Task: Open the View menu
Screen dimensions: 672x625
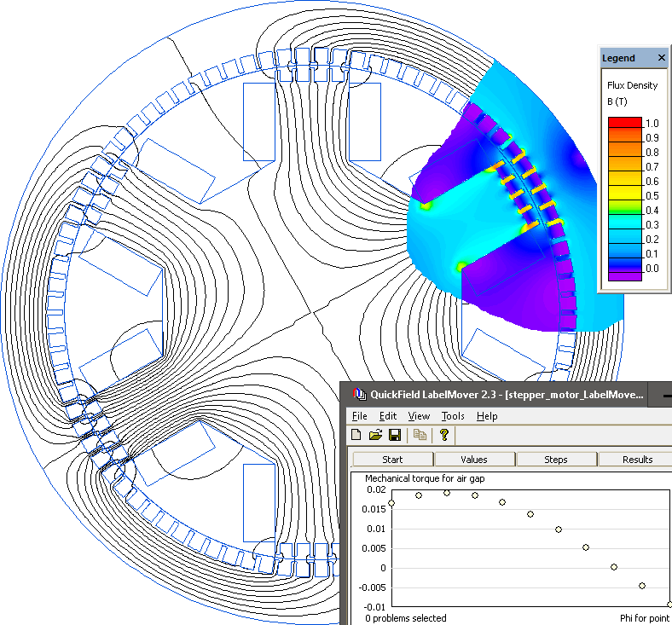Action: [419, 416]
